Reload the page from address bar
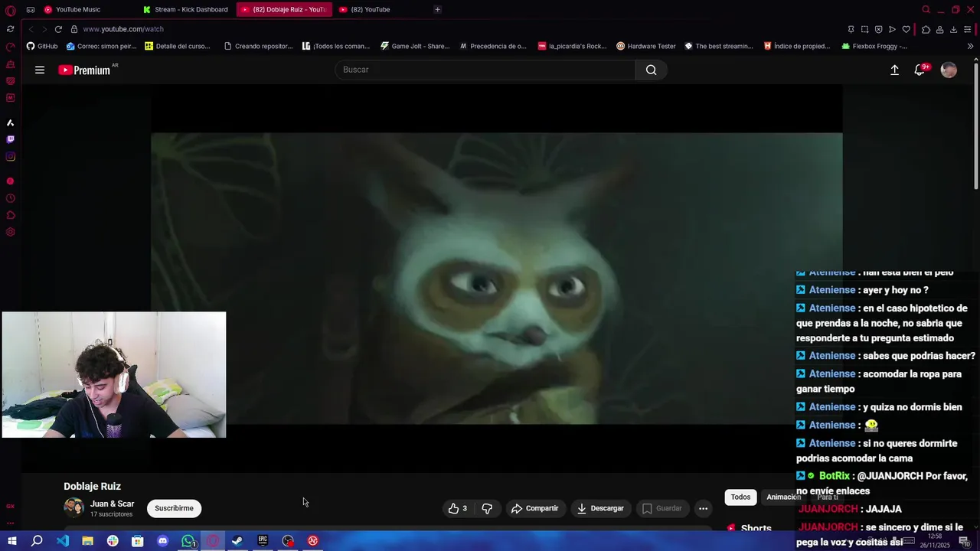Image resolution: width=980 pixels, height=551 pixels. pyautogui.click(x=58, y=29)
